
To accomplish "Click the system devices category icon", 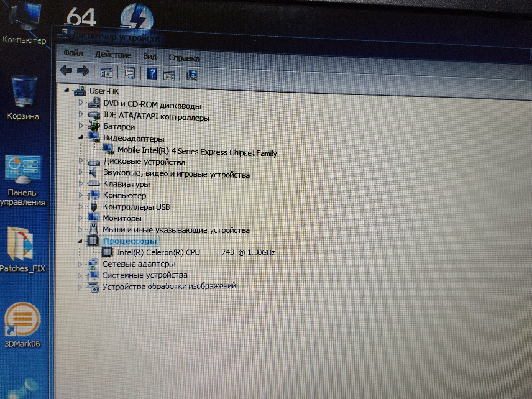I will click(92, 275).
